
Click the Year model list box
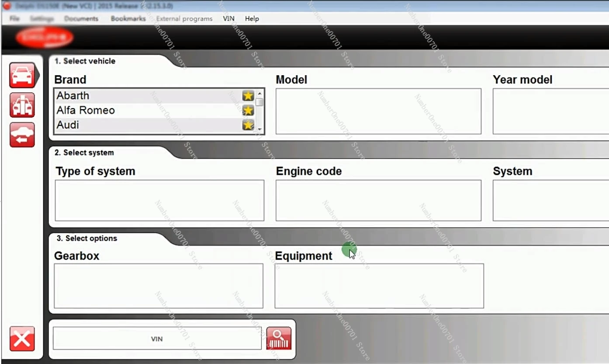pyautogui.click(x=550, y=111)
